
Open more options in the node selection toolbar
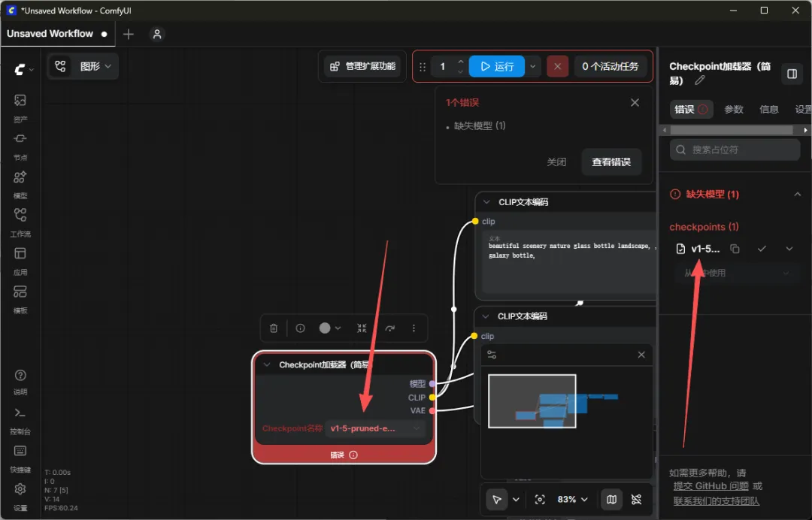[x=414, y=328]
